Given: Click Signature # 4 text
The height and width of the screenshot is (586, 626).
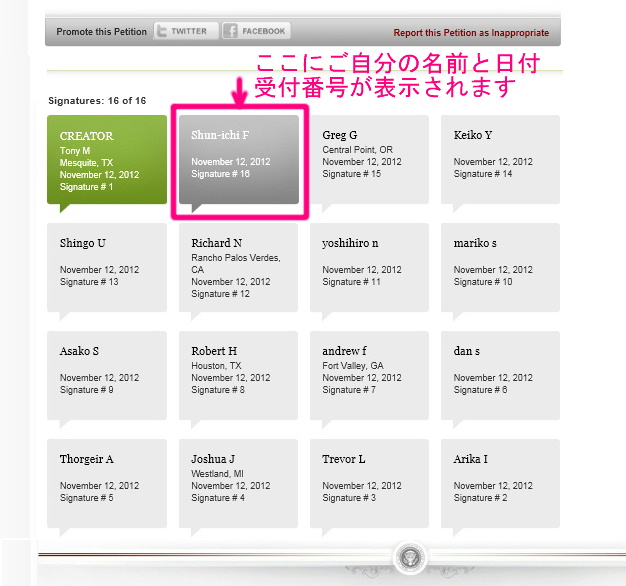Looking at the screenshot, I should pyautogui.click(x=218, y=498).
